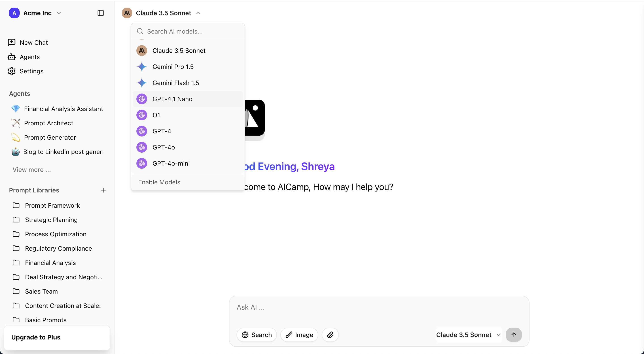Click the magnifier icon in model search
The height and width of the screenshot is (354, 644).
coord(140,31)
